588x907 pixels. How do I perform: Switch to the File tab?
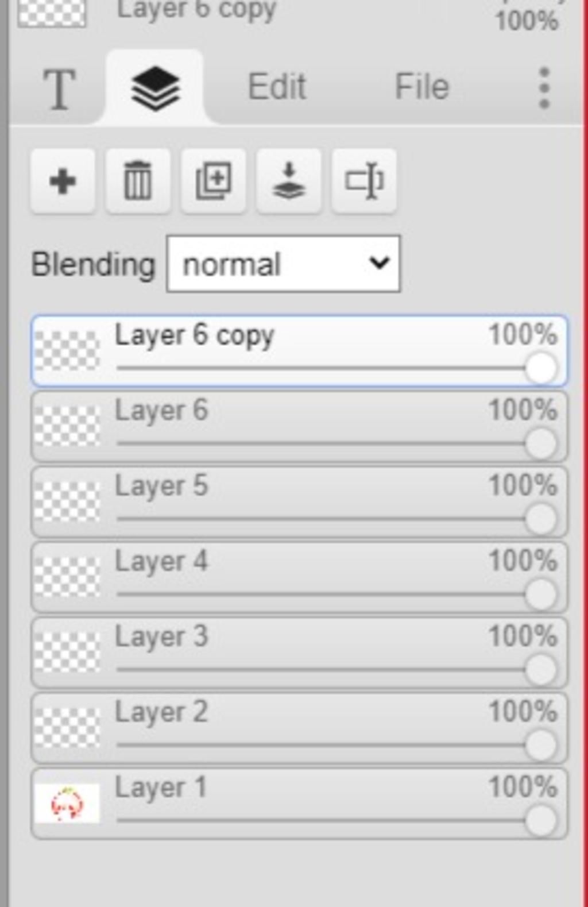(421, 87)
